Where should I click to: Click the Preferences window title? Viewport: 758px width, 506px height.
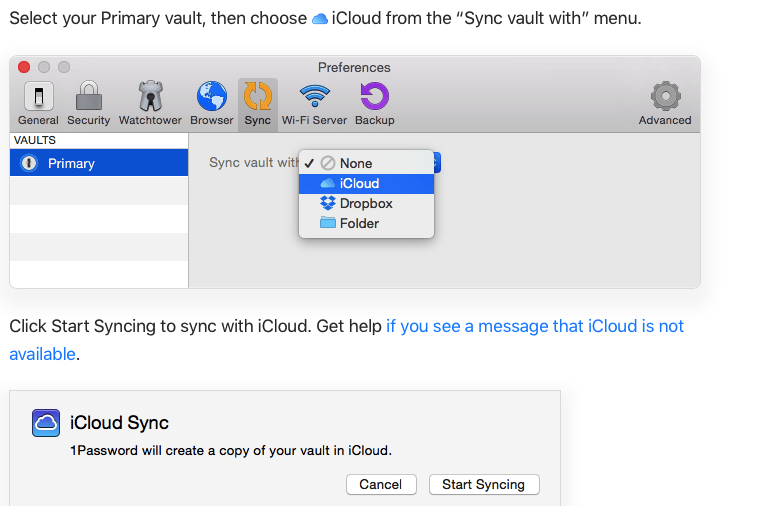[x=354, y=67]
